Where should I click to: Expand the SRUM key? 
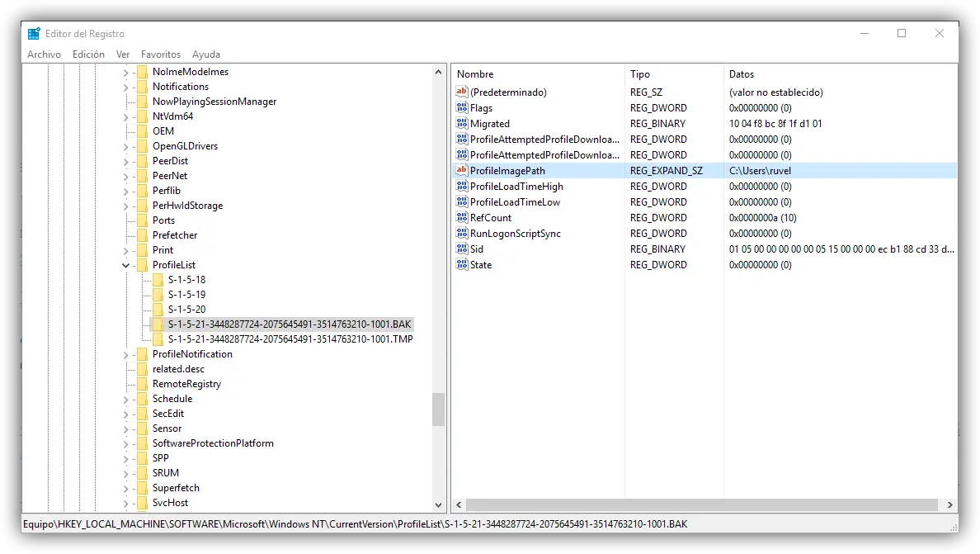coord(125,474)
